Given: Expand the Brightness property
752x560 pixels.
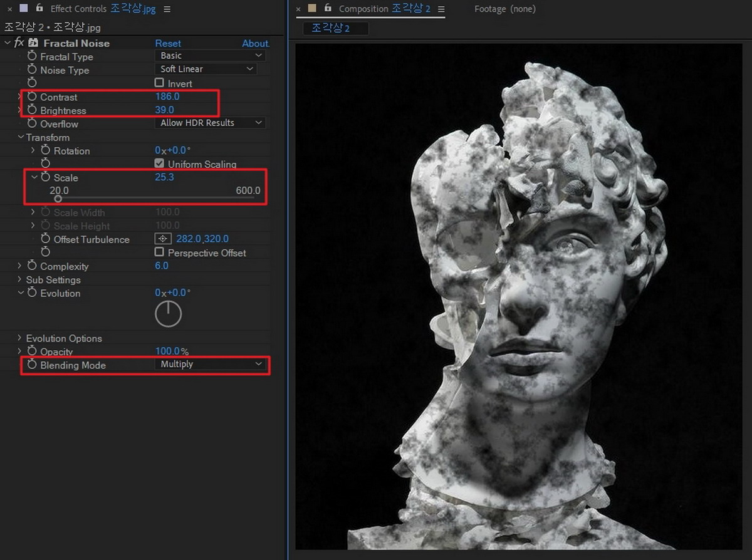Looking at the screenshot, I should [x=20, y=110].
